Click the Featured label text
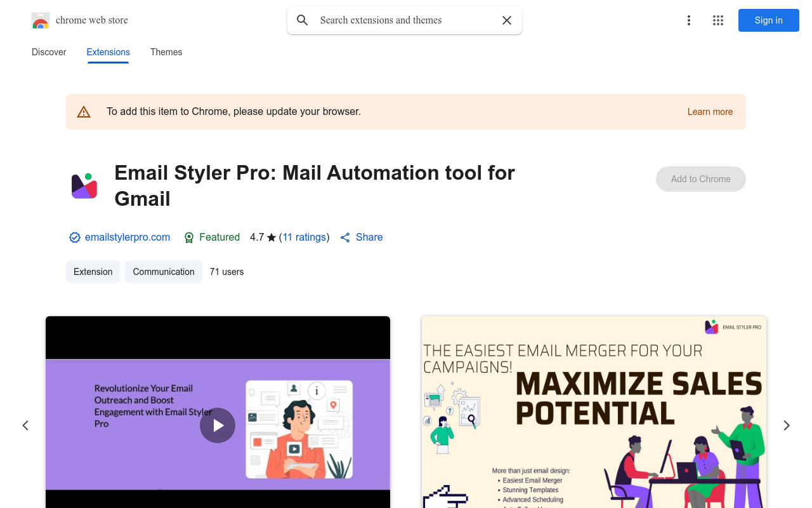The width and height of the screenshot is (812, 508). (219, 237)
